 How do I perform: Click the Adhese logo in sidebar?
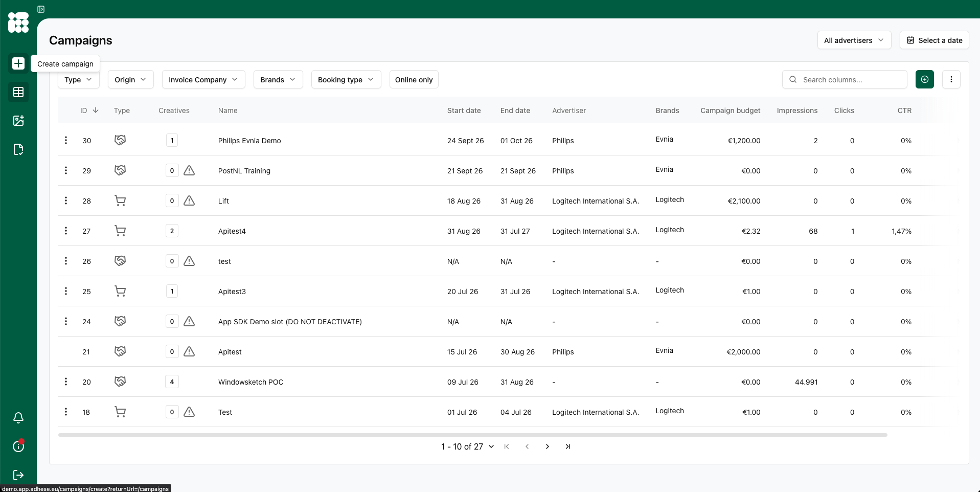coord(18,23)
